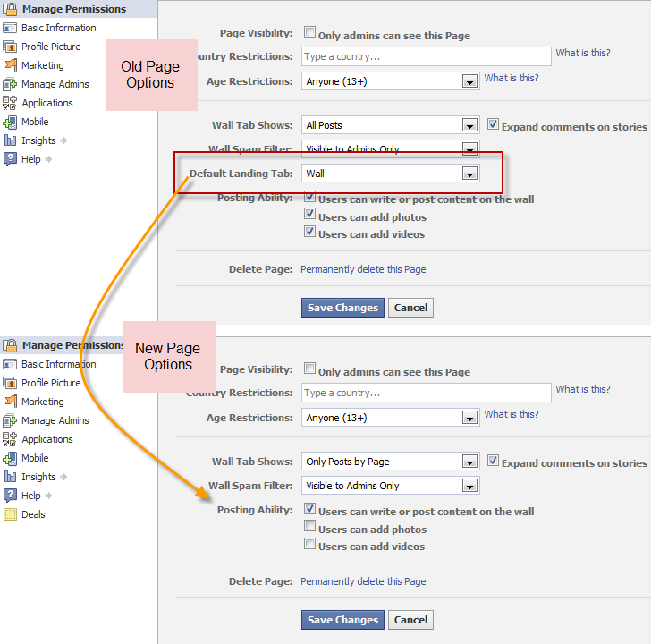Click Manage Admins icon in new page sidebar
651x644 pixels.
(10, 420)
